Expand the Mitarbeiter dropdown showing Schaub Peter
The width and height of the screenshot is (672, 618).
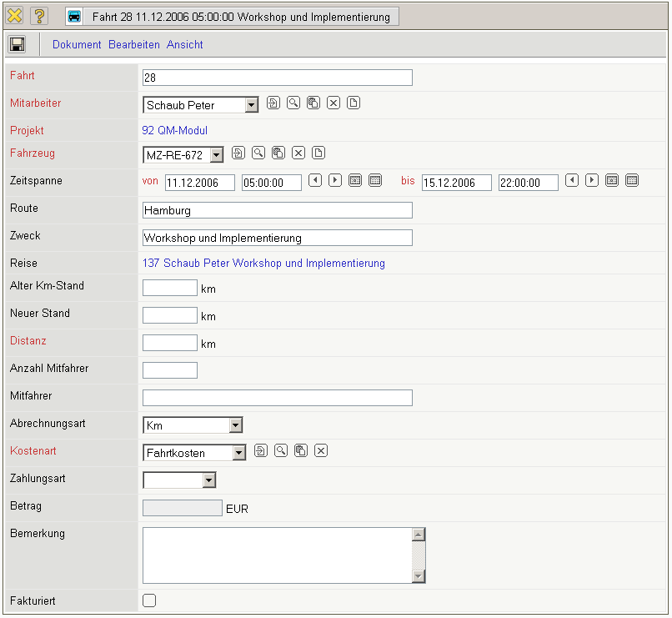pos(251,105)
